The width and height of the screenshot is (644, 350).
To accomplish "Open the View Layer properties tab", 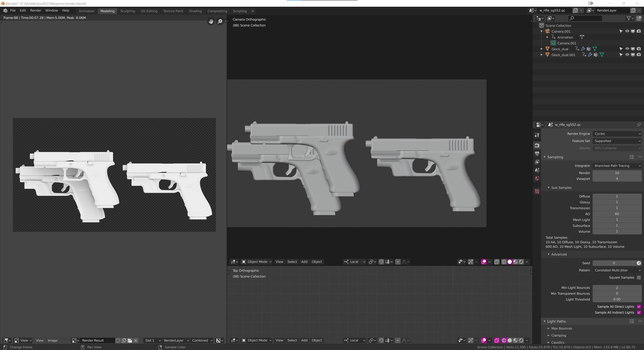I will 537,162.
